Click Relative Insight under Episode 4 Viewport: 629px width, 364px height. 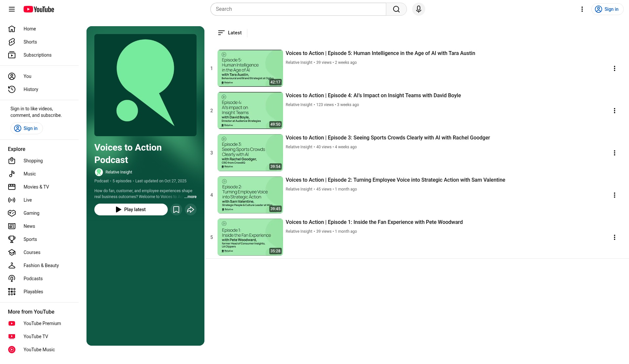pos(299,105)
